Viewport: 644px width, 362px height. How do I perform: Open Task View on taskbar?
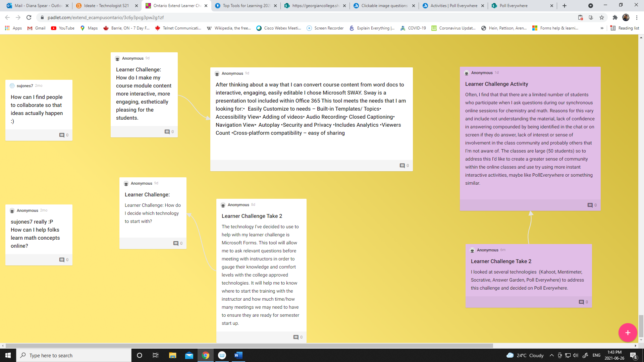156,355
